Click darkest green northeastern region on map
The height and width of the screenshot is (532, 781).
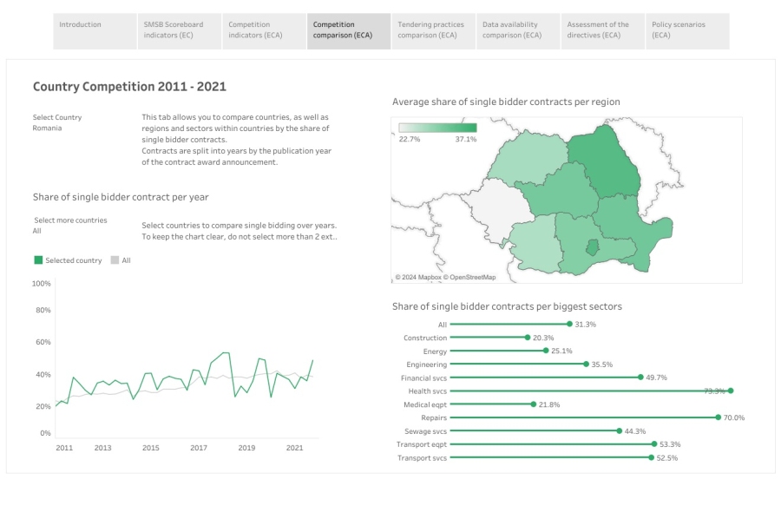(605, 161)
